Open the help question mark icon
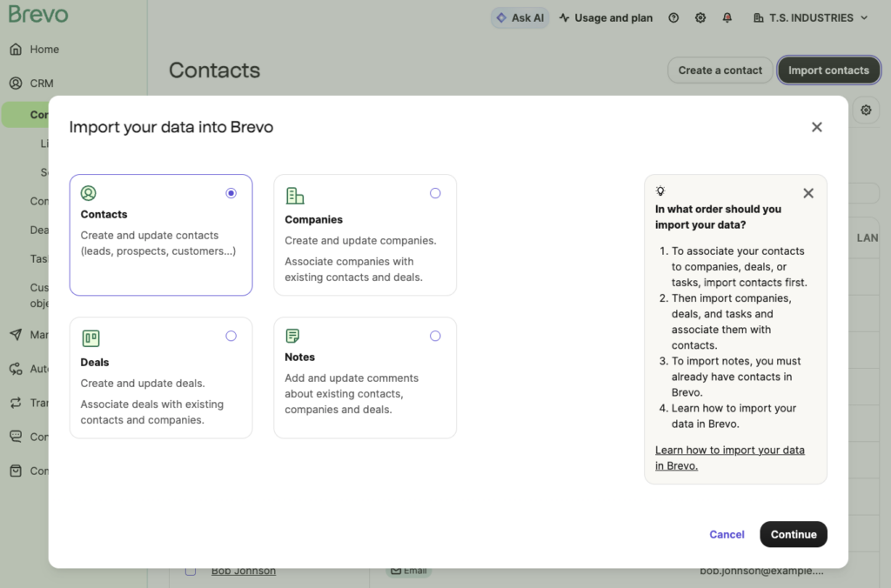 click(673, 17)
